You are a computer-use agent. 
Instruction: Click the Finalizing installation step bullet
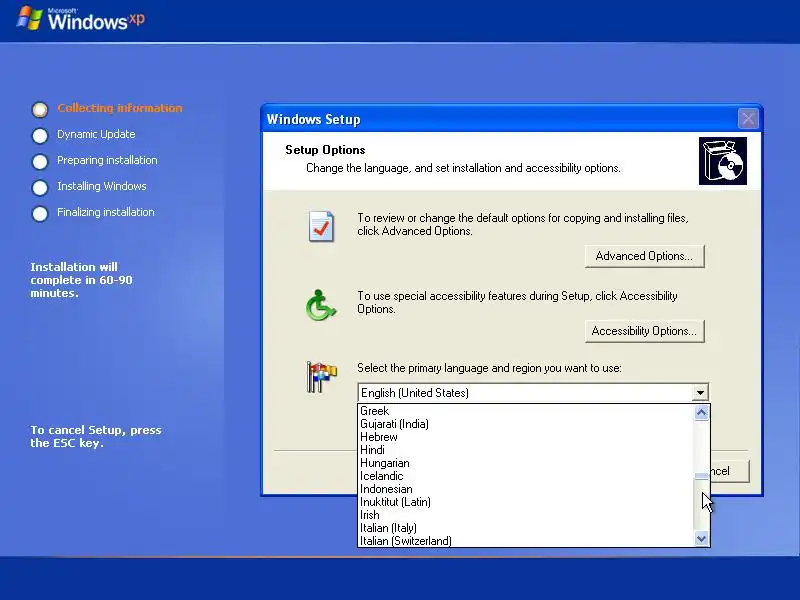(40, 213)
